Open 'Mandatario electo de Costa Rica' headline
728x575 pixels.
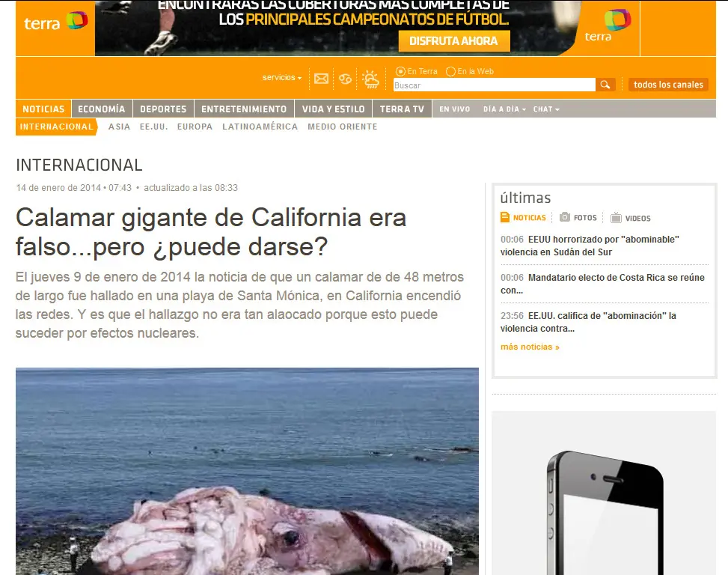pyautogui.click(x=602, y=284)
